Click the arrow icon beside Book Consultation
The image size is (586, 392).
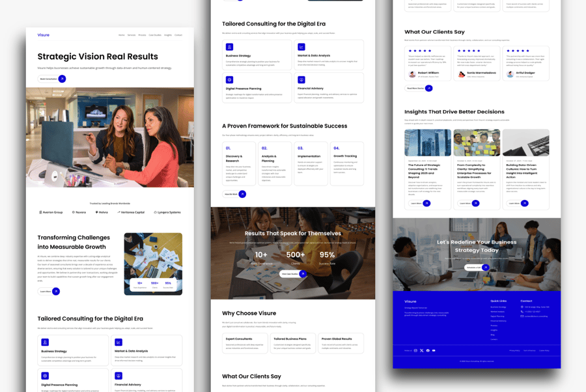[62, 79]
